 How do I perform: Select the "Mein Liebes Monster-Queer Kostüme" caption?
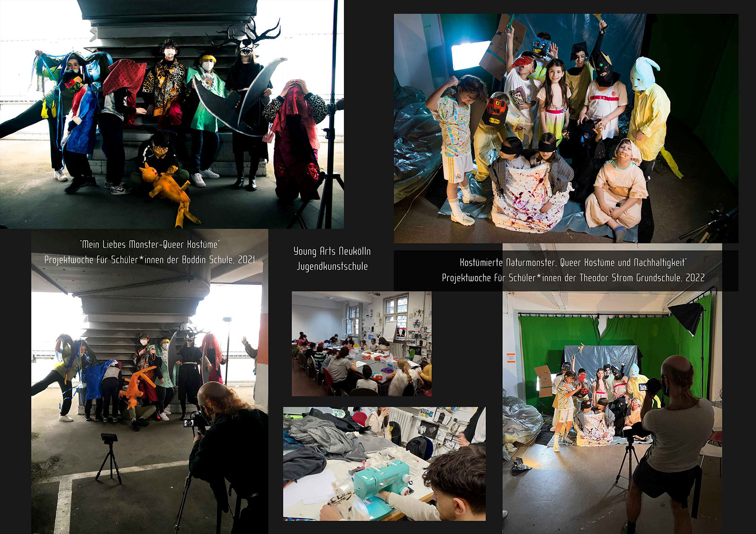click(149, 245)
